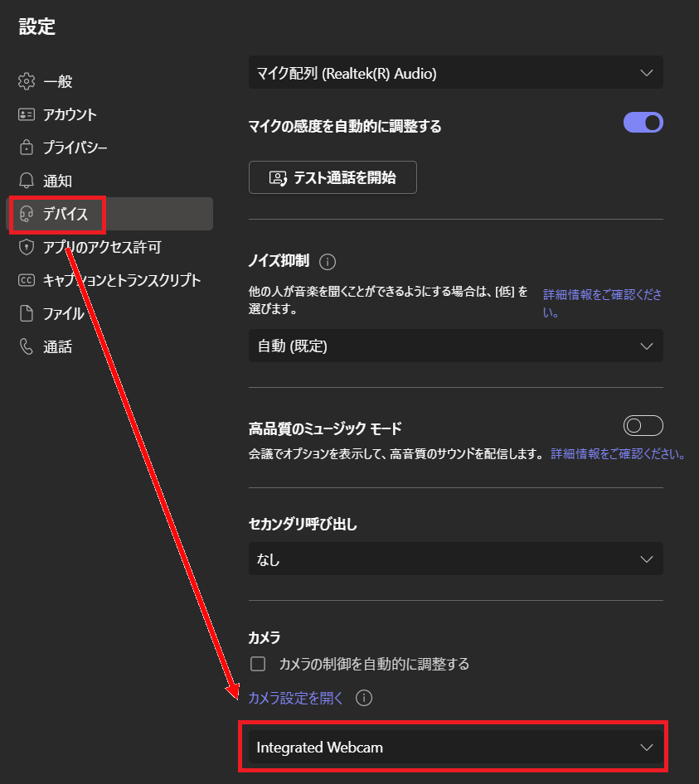
Task: Click the プライバシー lock sidebar icon
Action: click(x=24, y=148)
